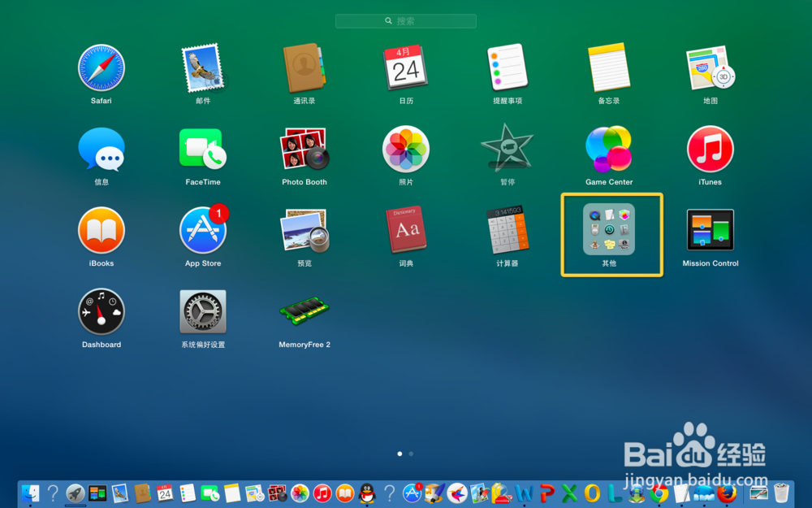Launch MemoryFree 2
Viewport: 812px width, 508px height.
(304, 310)
